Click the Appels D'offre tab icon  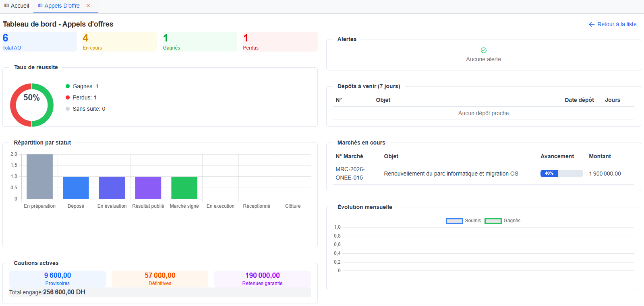point(40,6)
